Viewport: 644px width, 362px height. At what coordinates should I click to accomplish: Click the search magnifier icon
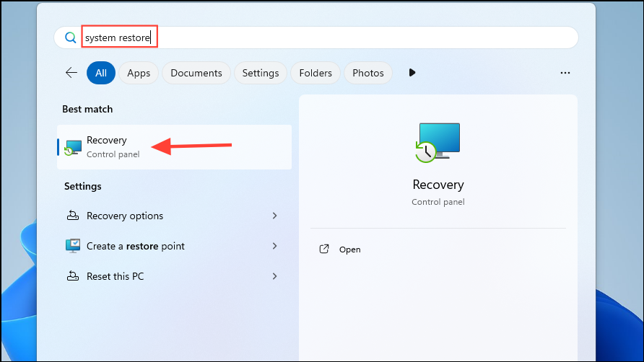point(71,37)
